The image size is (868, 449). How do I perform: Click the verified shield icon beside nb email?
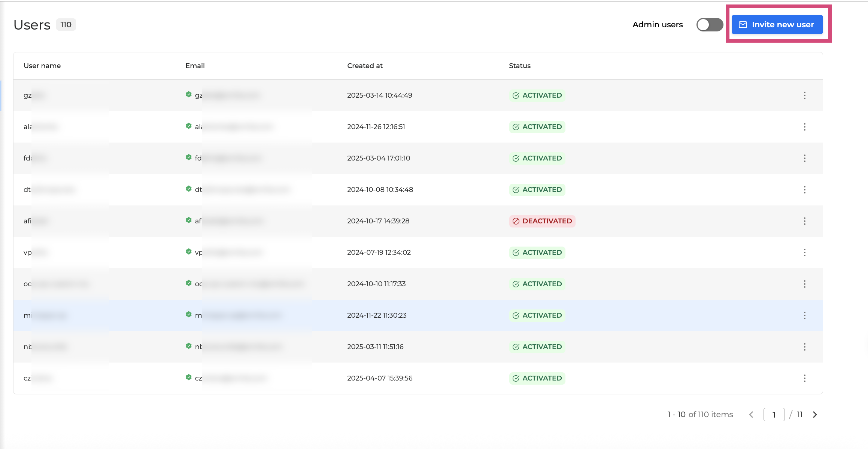[189, 346]
